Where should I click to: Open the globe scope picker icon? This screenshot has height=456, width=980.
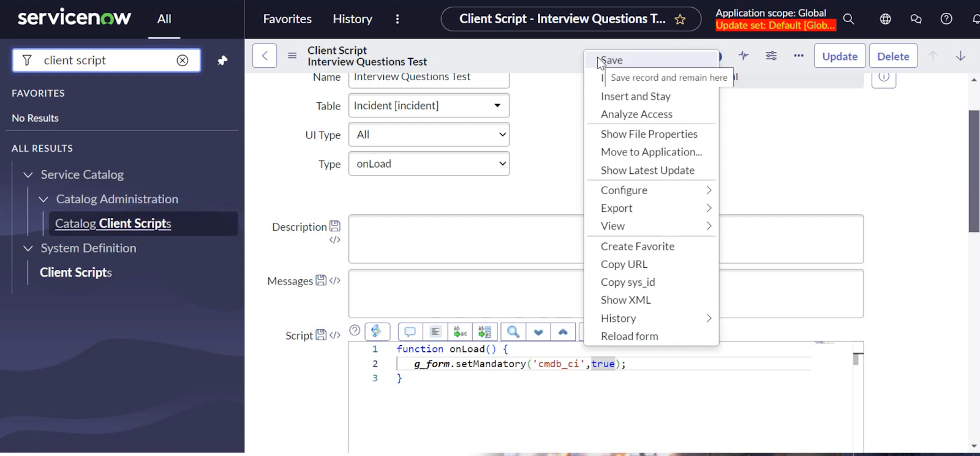pyautogui.click(x=885, y=19)
